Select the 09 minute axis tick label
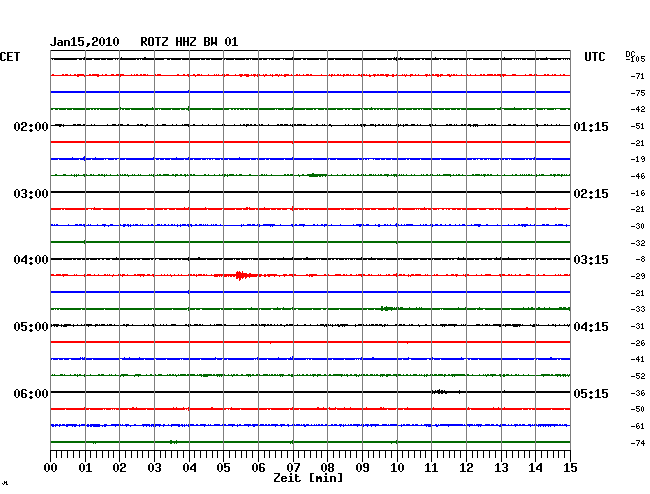Screen dimensions: 650x494 (362, 468)
